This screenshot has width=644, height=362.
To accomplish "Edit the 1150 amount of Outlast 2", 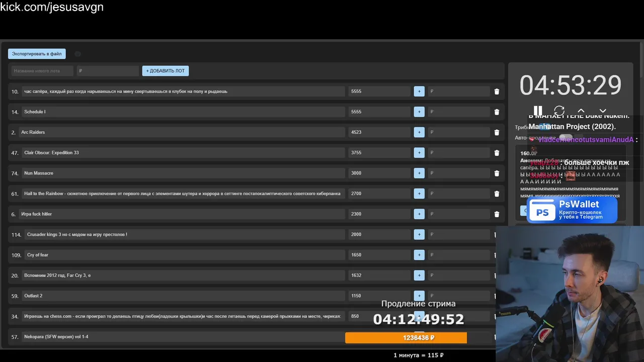I will (x=379, y=296).
